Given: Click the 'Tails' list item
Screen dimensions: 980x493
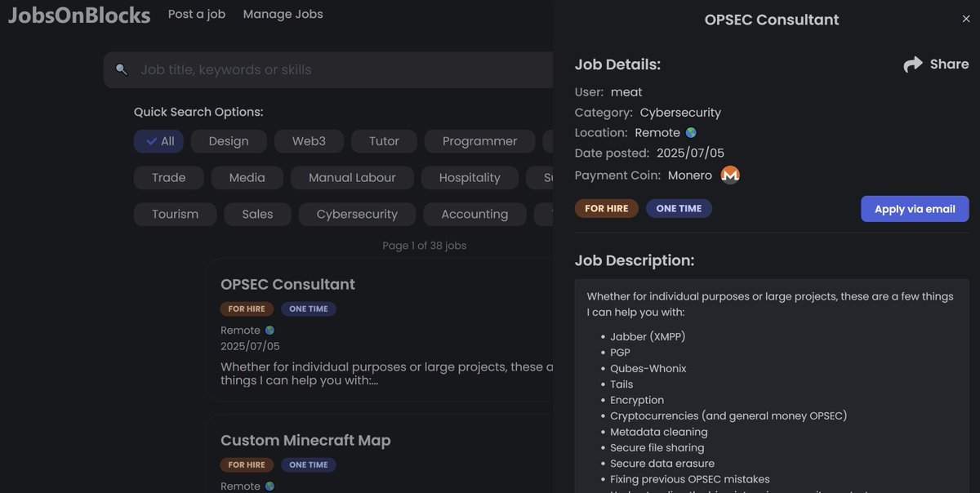Looking at the screenshot, I should (621, 384).
